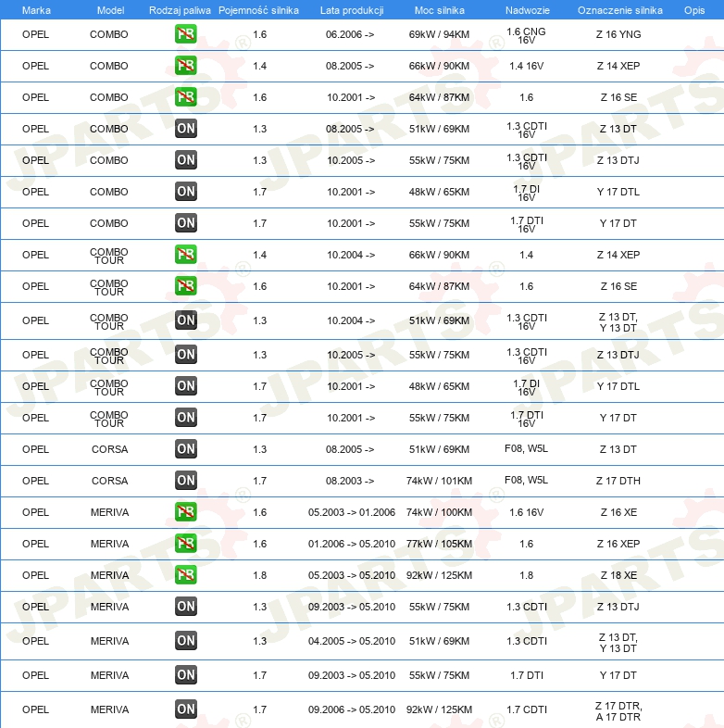This screenshot has width=724, height=728.
Task: Select the date range 01.2006 -> 05.2010
Action: pos(352,544)
